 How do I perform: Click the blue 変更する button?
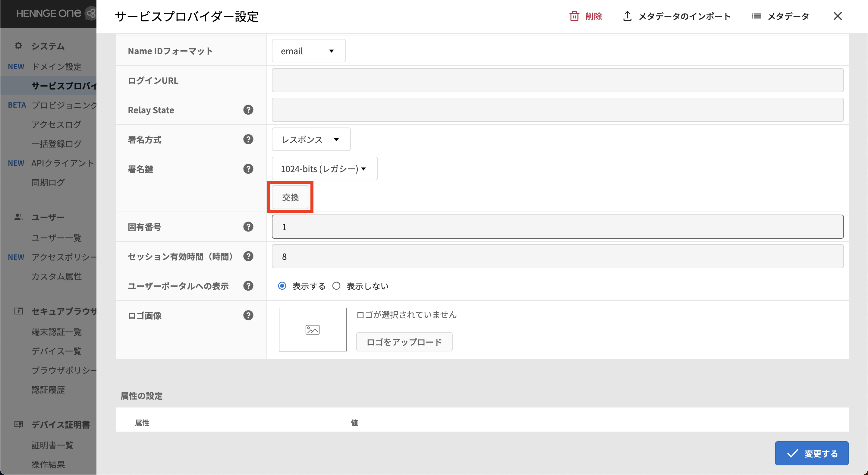pos(811,453)
